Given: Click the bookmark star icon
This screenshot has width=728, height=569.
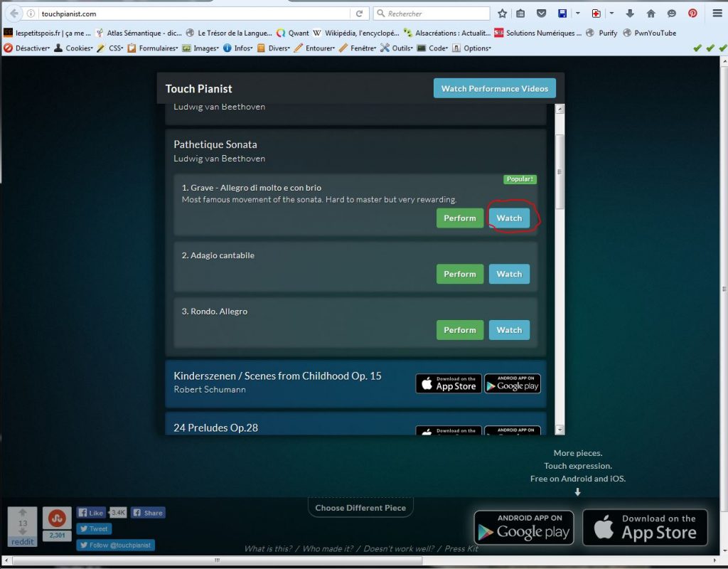Looking at the screenshot, I should pyautogui.click(x=503, y=14).
